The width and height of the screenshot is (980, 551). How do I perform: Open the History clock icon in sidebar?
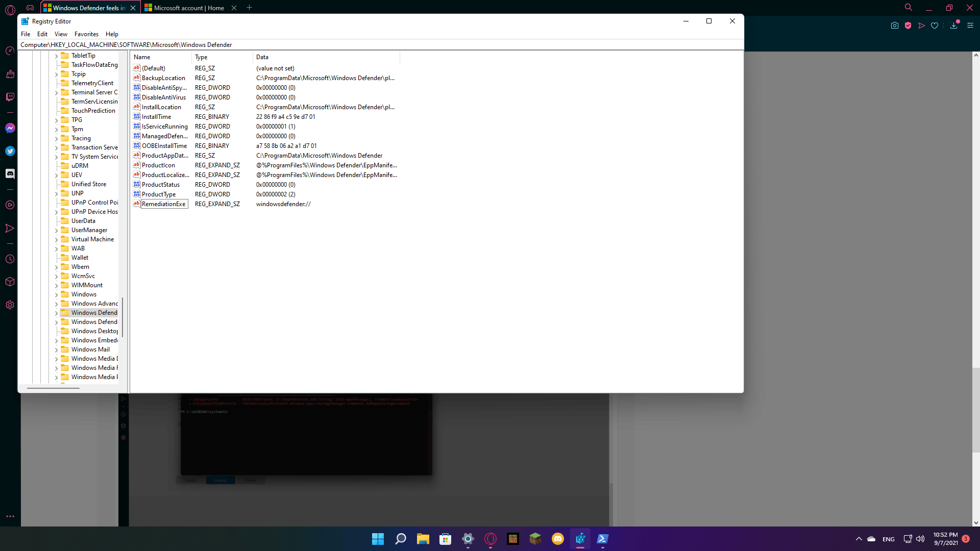click(x=10, y=259)
